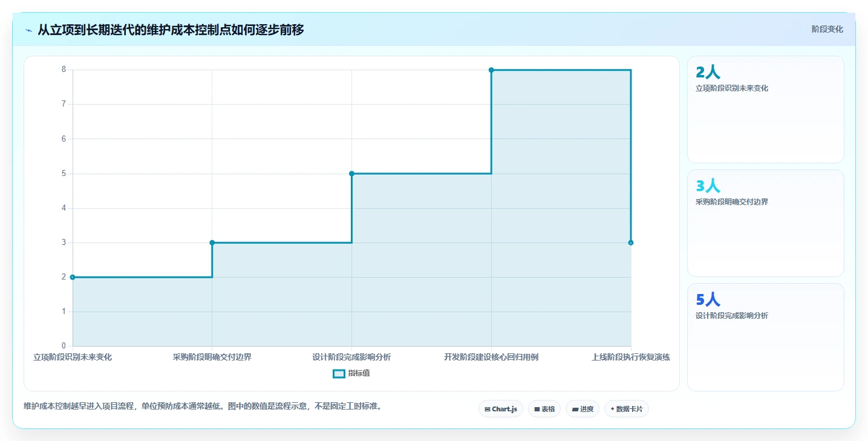
Task: Click the data point at value 5
Action: point(351,174)
